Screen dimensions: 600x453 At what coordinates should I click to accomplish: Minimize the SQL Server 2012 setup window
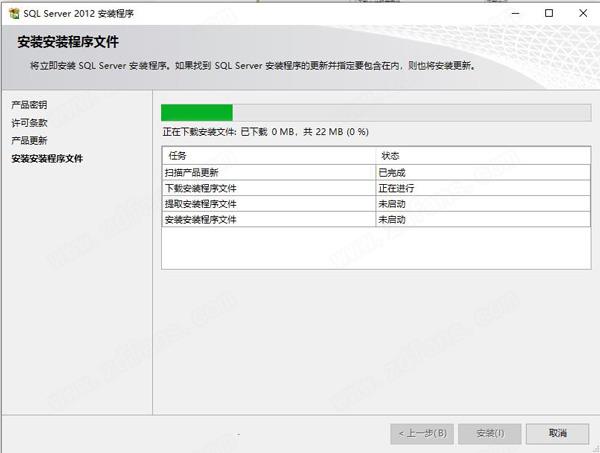pos(515,13)
